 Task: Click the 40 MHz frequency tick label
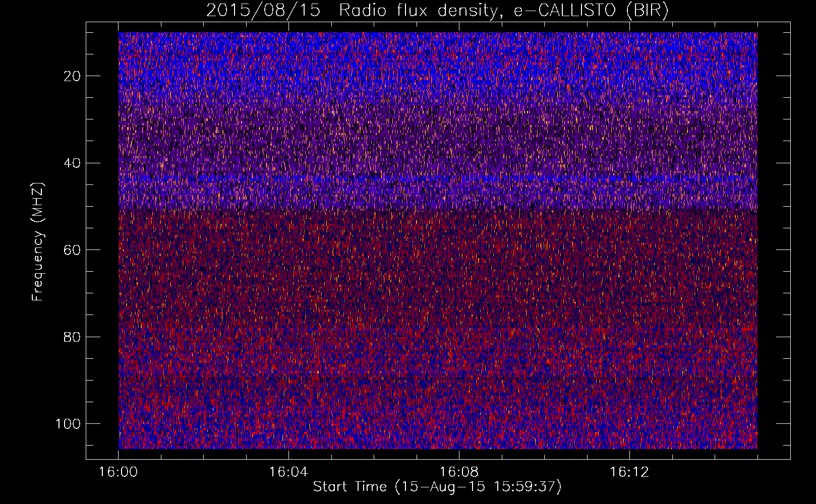(x=73, y=163)
